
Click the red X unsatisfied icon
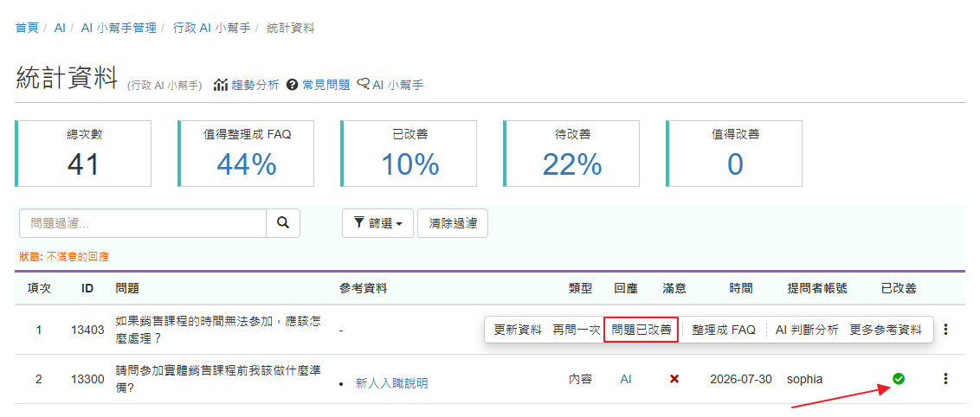pyautogui.click(x=674, y=379)
